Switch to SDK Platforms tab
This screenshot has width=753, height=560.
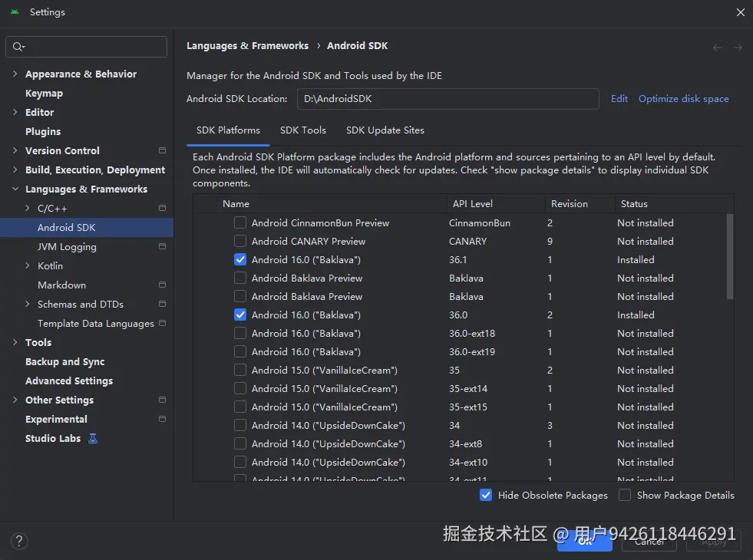pos(228,130)
